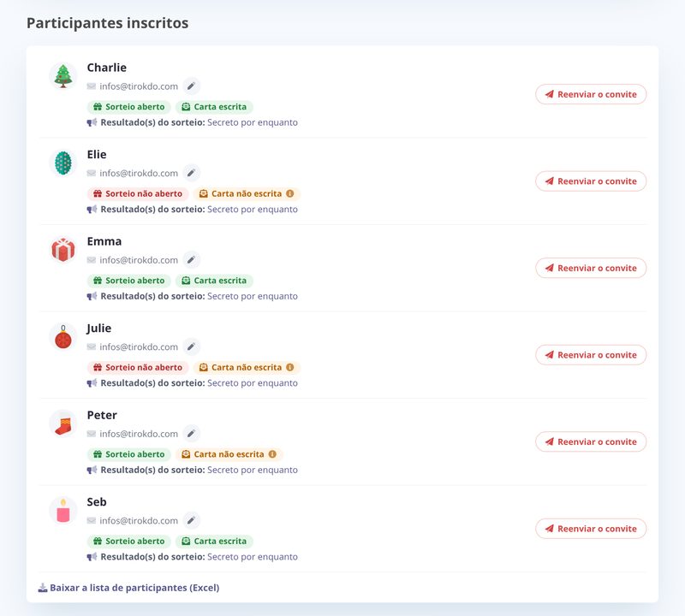Resend the invitation to Peter

point(591,441)
